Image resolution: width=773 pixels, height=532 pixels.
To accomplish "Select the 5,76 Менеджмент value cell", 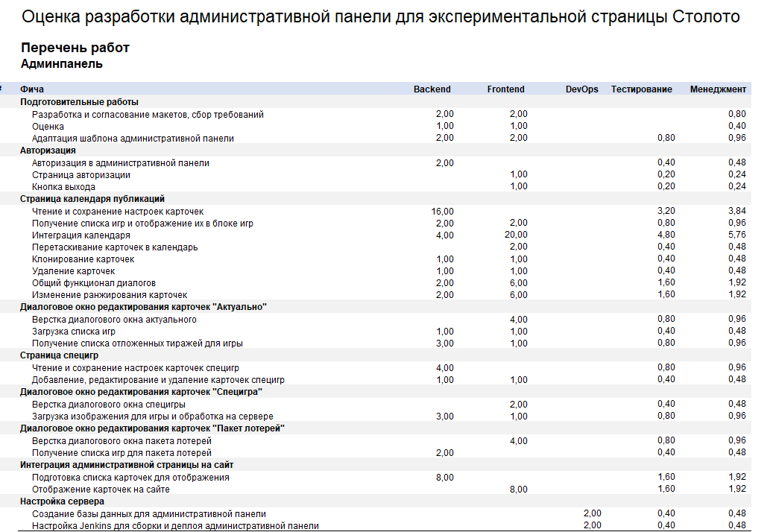I will [736, 235].
